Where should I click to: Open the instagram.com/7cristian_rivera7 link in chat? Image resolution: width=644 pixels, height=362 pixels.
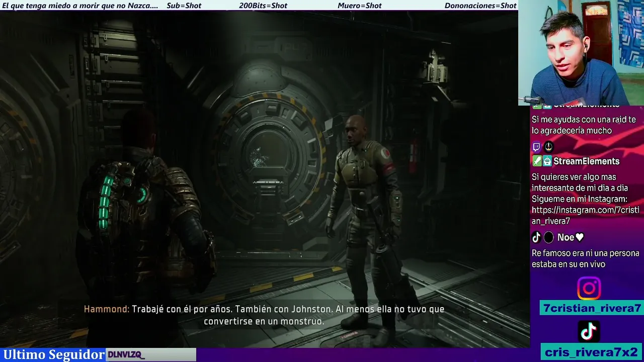pos(585,216)
